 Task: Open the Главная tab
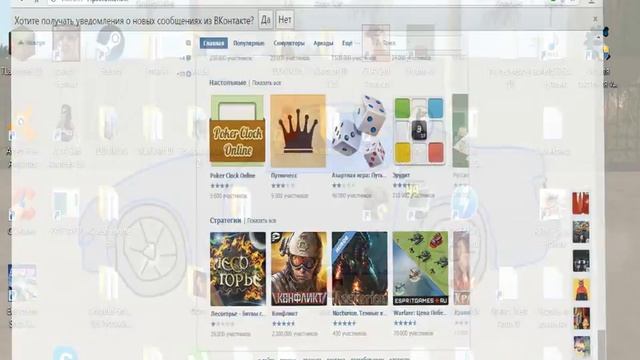click(213, 43)
